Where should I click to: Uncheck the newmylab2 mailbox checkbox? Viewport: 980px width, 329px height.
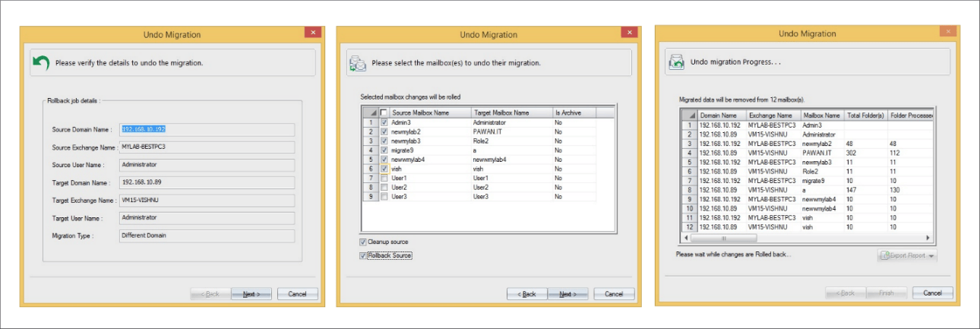click(384, 131)
